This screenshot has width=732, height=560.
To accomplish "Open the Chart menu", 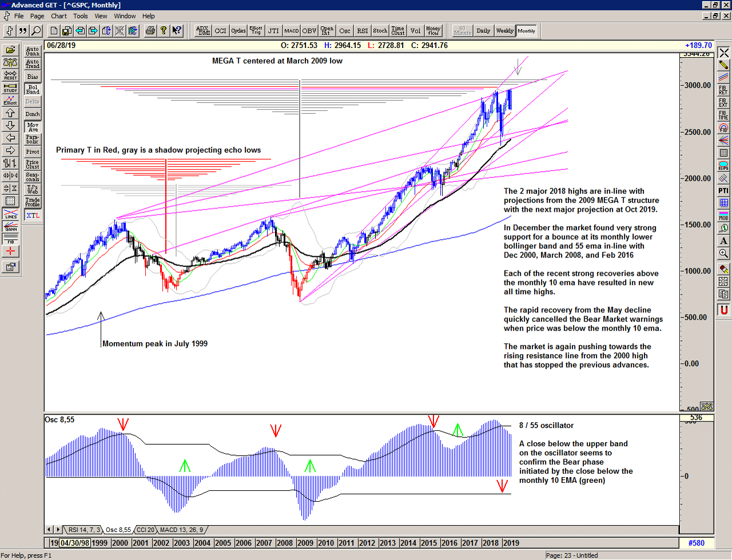I will pyautogui.click(x=59, y=16).
